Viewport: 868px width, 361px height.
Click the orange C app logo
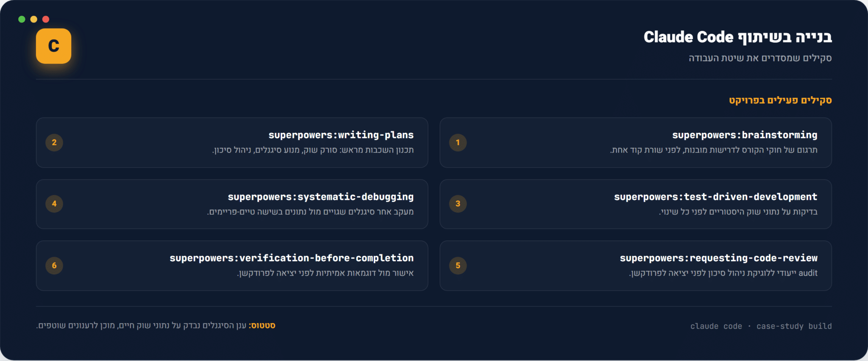click(53, 46)
